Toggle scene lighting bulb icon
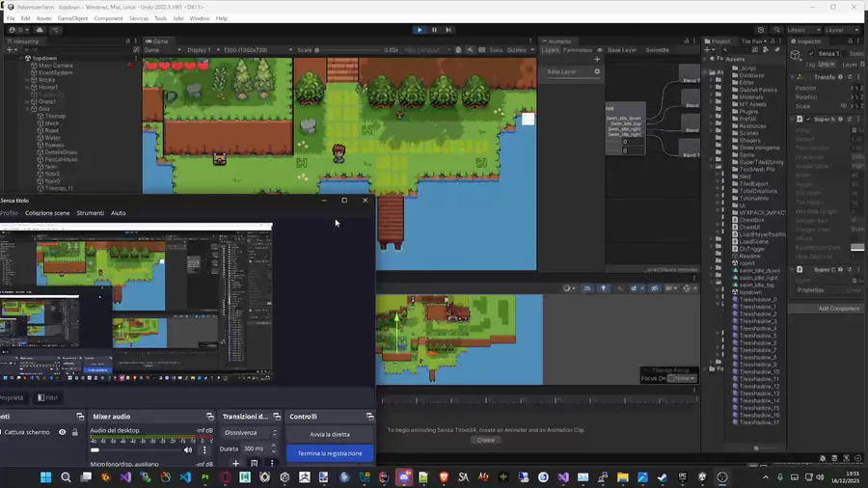The width and height of the screenshot is (868, 488). point(604,288)
